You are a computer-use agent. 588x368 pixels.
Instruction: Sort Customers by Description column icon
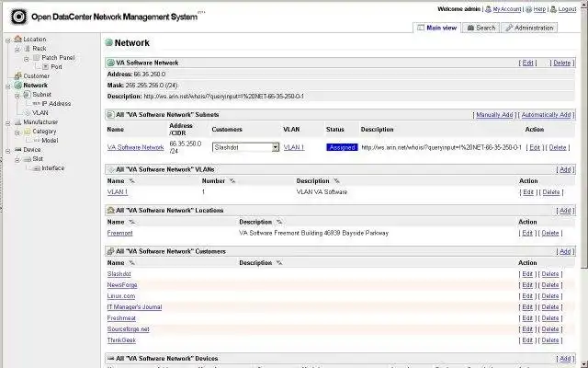(x=279, y=263)
